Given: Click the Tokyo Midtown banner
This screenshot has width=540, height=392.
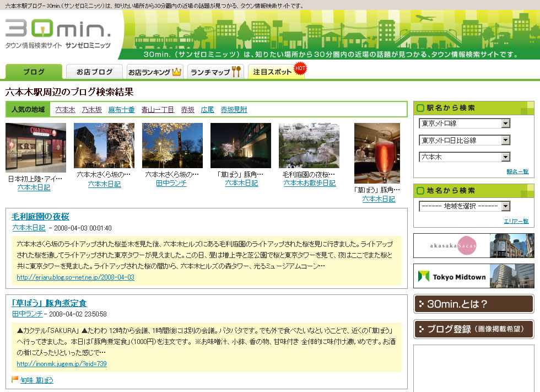Looking at the screenshot, I should [x=473, y=276].
